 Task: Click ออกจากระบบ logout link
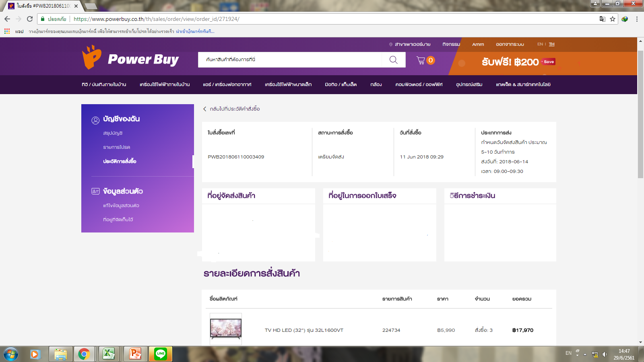click(510, 44)
